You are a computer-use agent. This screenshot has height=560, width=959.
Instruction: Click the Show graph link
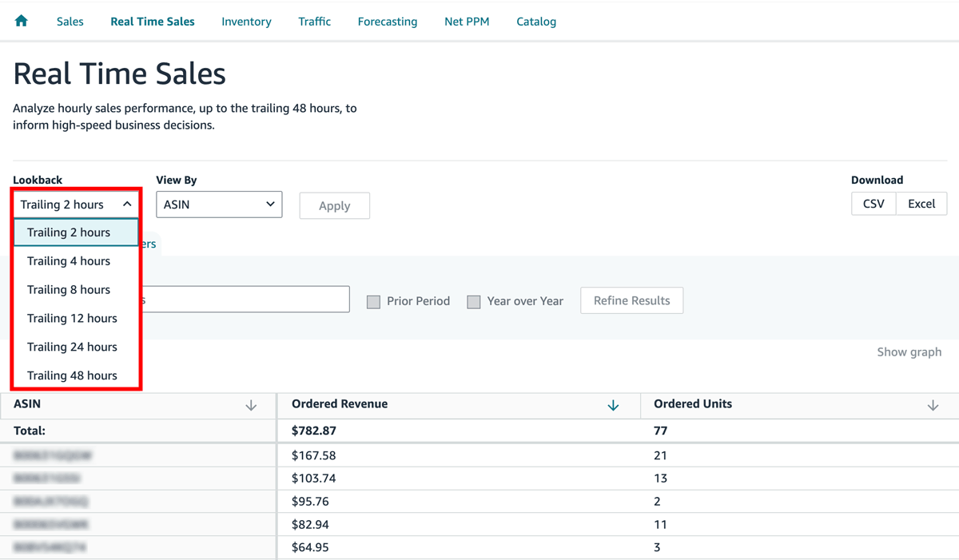909,352
